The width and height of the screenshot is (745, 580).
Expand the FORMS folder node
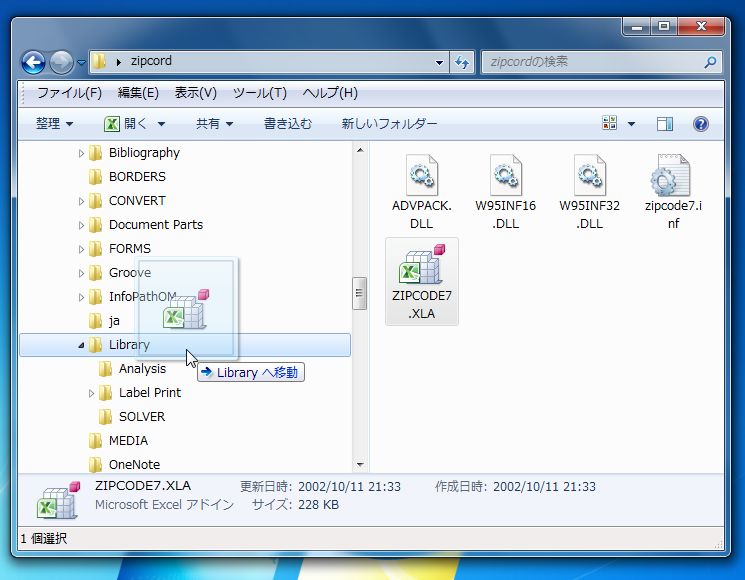(81, 249)
